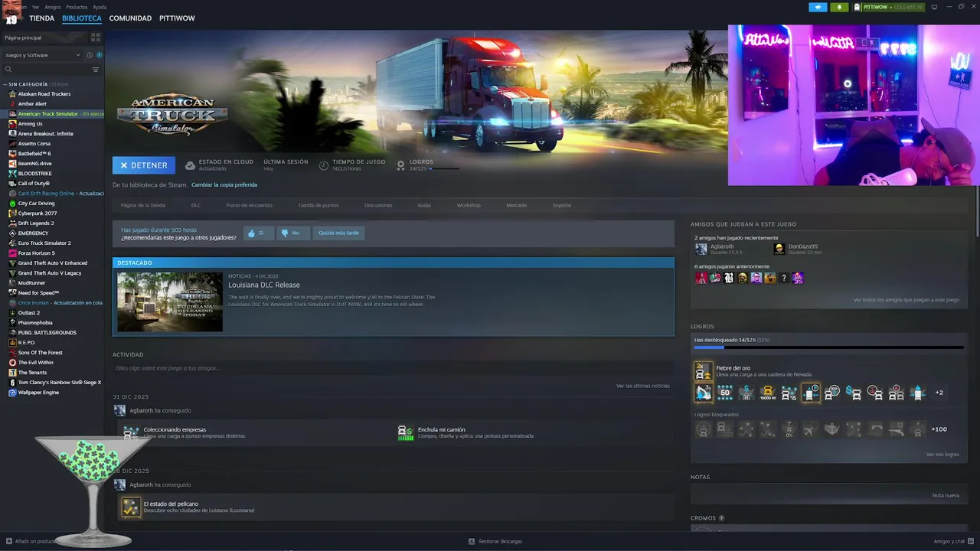Open the BIBLIOTECA tab
This screenshot has width=980, height=551.
81,18
